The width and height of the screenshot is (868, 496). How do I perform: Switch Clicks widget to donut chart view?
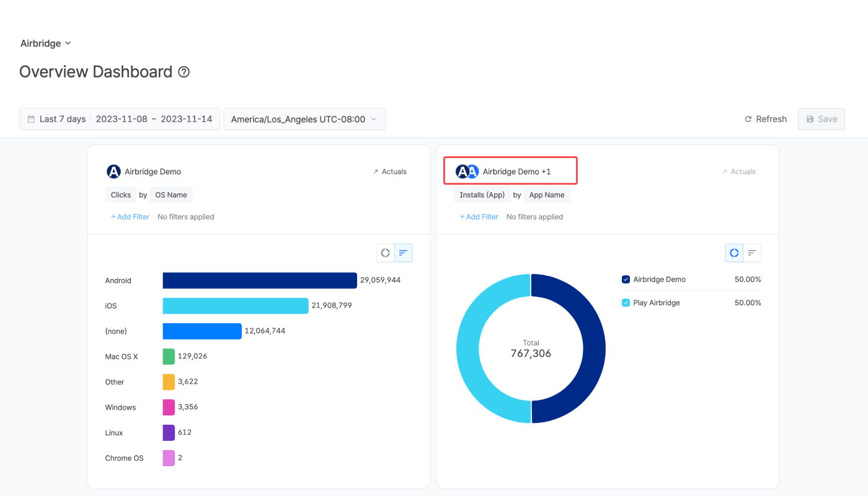(x=386, y=253)
